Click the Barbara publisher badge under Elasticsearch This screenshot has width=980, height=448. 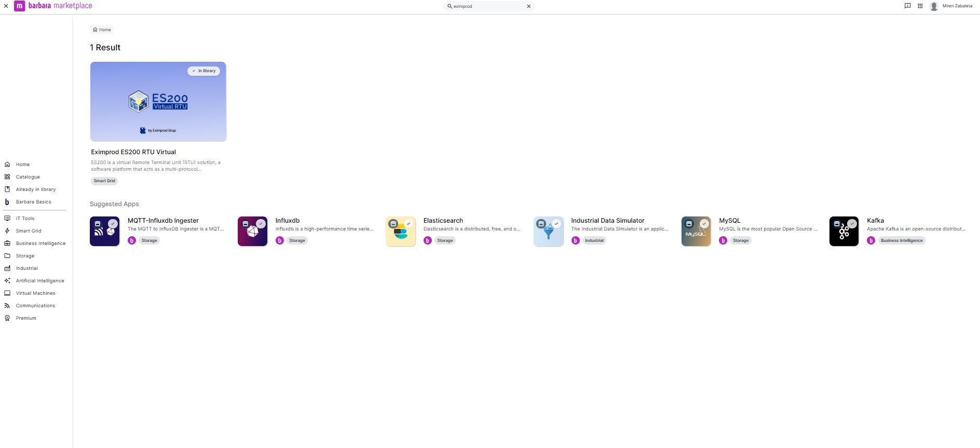(428, 240)
